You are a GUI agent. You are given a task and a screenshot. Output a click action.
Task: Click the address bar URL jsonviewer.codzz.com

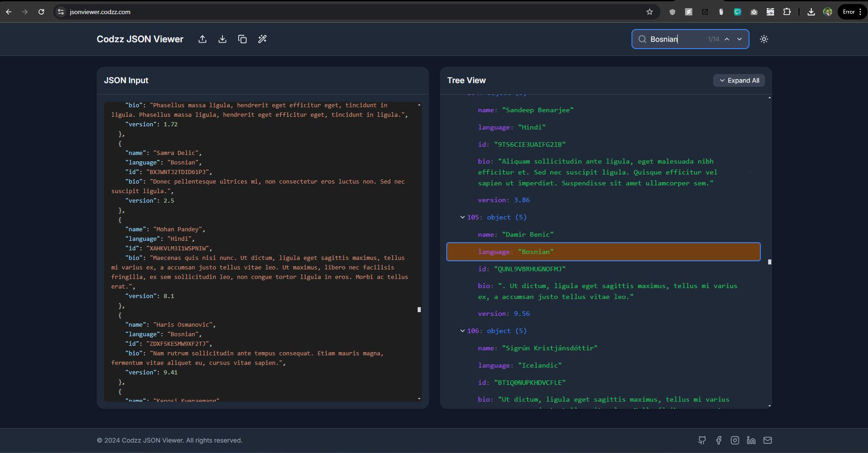click(100, 12)
